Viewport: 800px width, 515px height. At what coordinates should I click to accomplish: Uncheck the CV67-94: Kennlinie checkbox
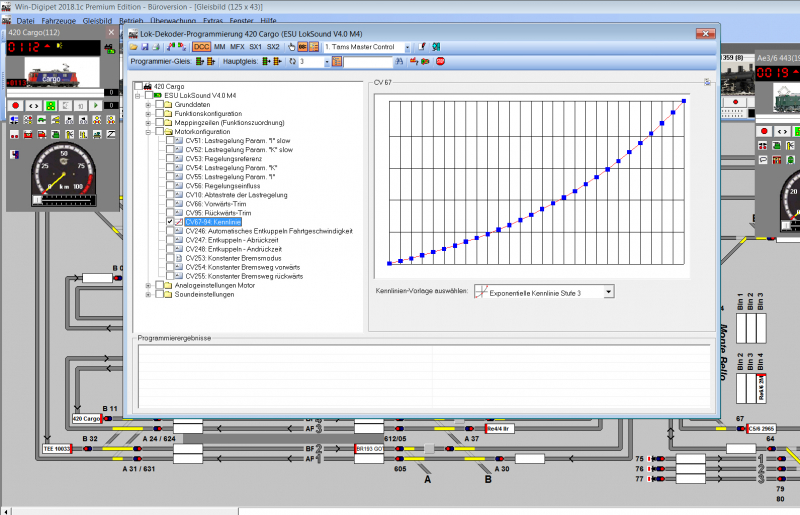171,221
